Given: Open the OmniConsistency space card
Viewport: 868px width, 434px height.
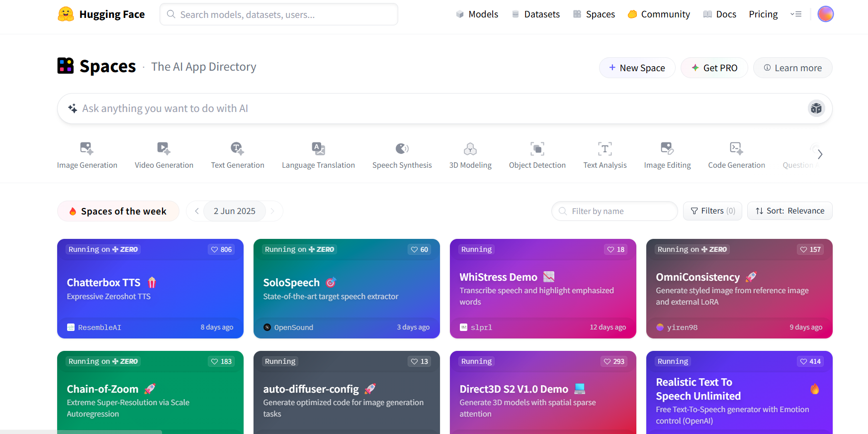Looking at the screenshot, I should [x=739, y=289].
